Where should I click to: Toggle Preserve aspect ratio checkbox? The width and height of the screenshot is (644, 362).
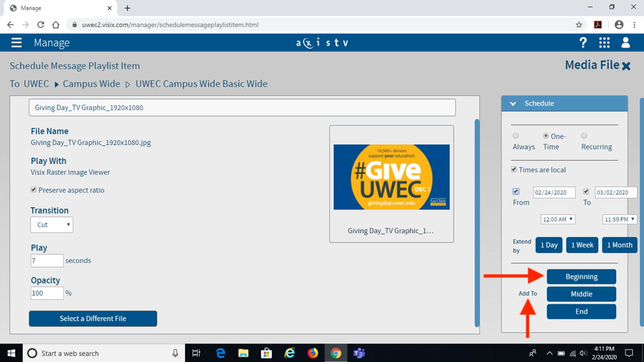point(34,189)
